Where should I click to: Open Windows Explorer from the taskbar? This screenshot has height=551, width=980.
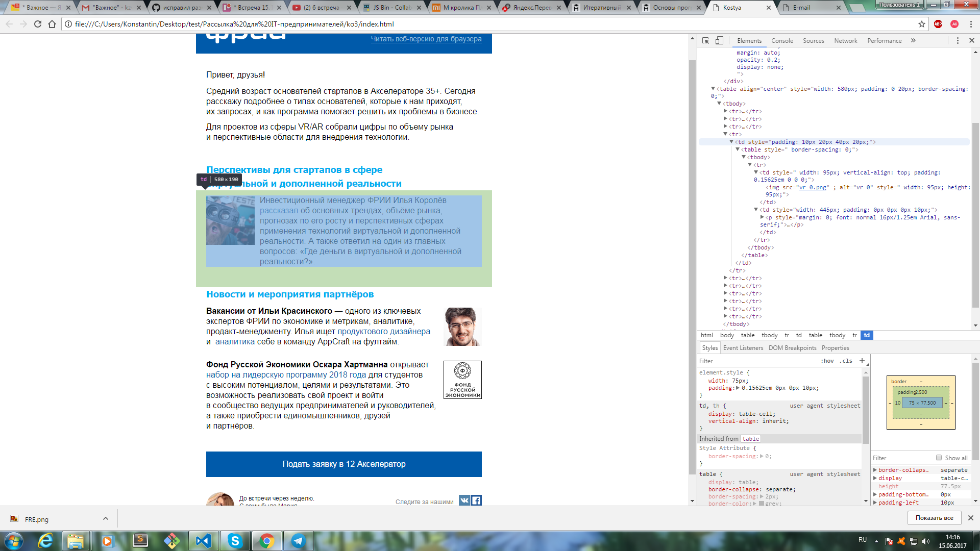click(x=76, y=541)
